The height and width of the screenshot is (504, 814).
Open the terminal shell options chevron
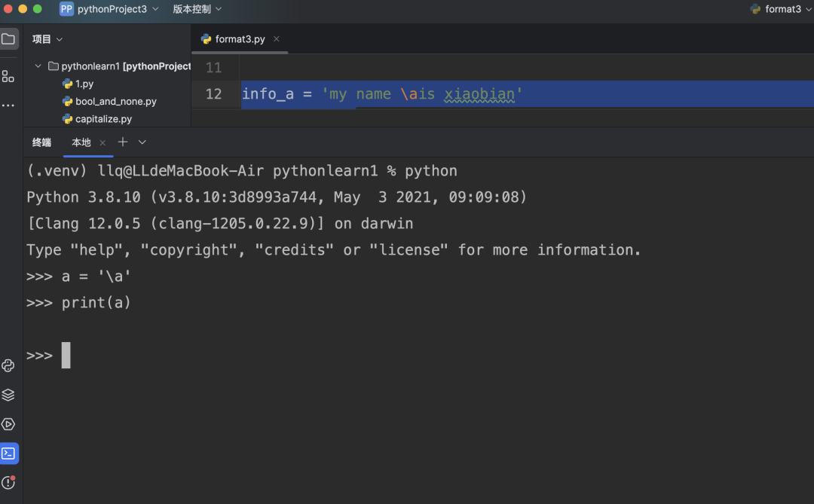pyautogui.click(x=142, y=142)
